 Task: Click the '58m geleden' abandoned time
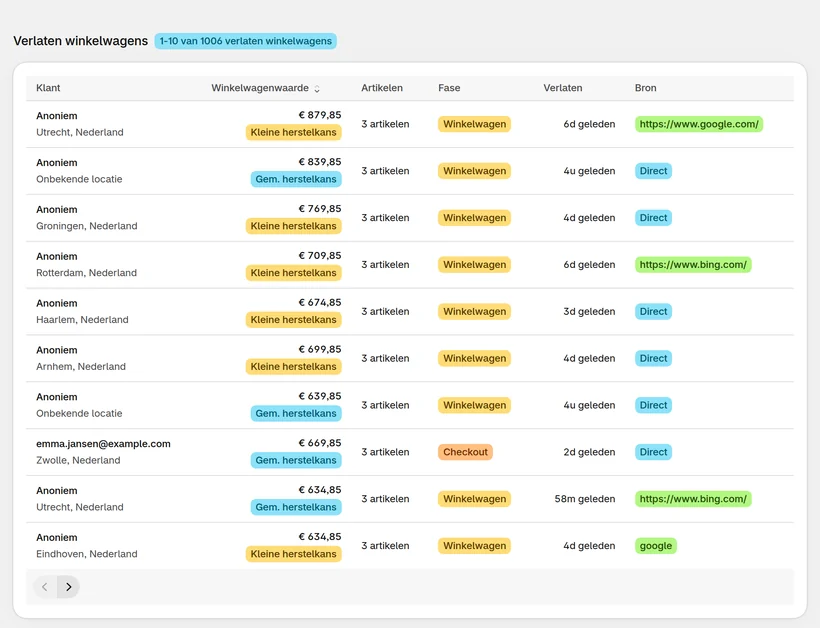pos(585,499)
